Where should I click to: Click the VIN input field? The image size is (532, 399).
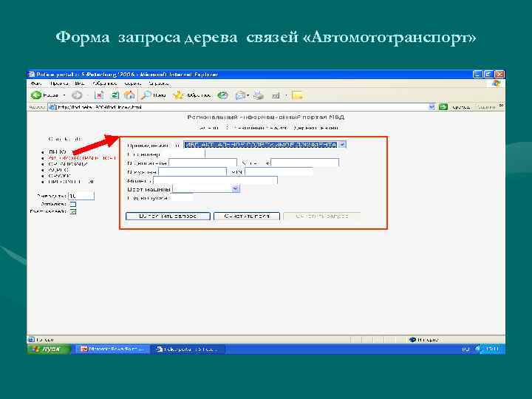tap(279, 171)
